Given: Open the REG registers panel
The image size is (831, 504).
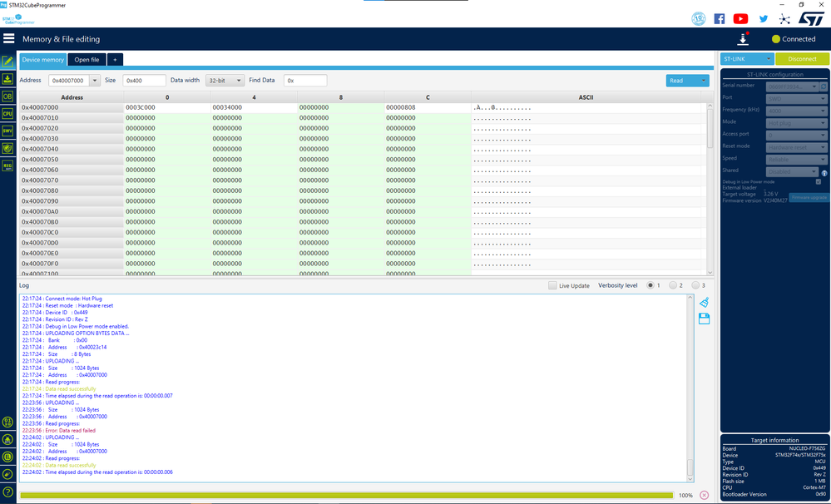Looking at the screenshot, I should point(7,166).
